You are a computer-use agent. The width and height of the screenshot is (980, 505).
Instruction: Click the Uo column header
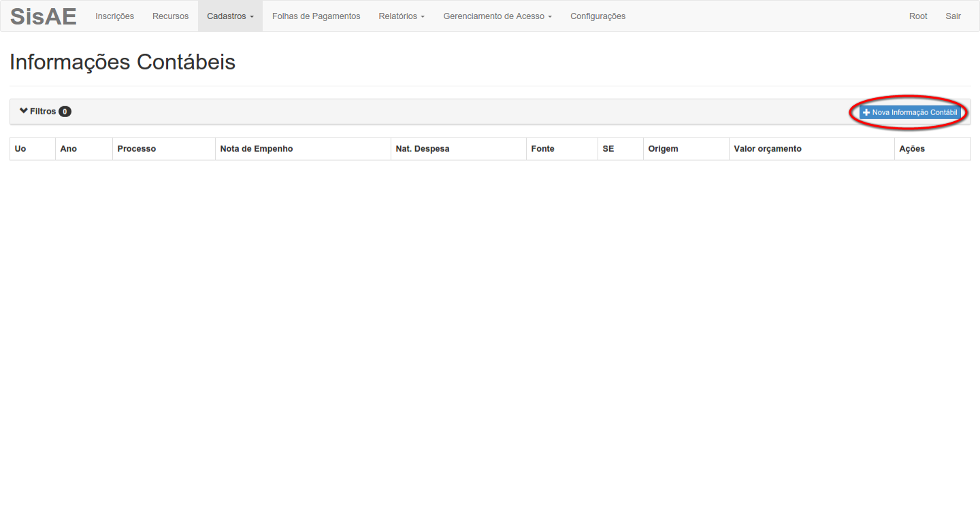point(33,149)
